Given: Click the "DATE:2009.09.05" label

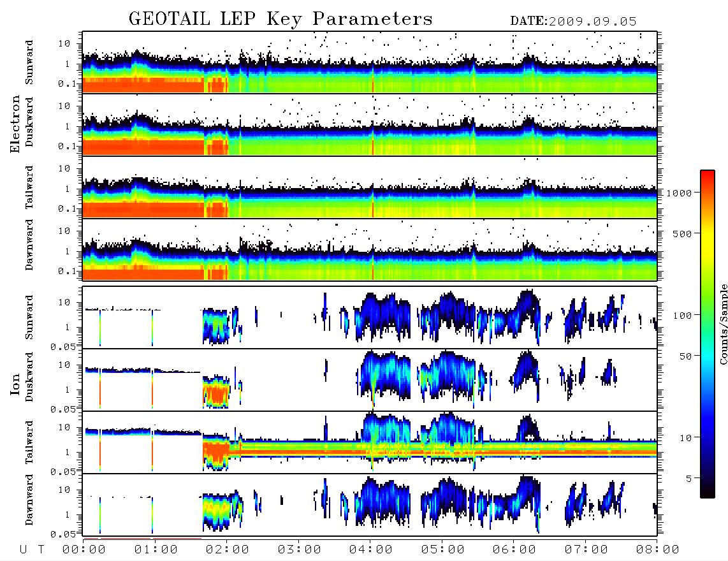Looking at the screenshot, I should 573,22.
